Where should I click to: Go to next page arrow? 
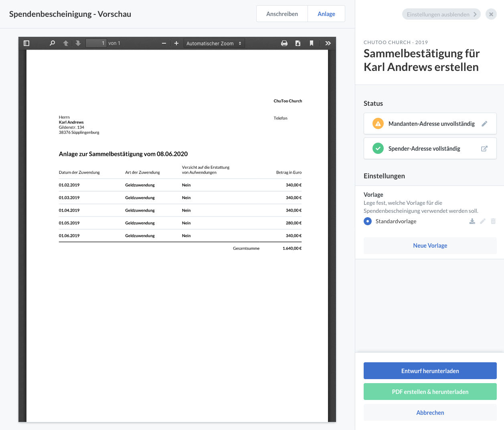78,43
